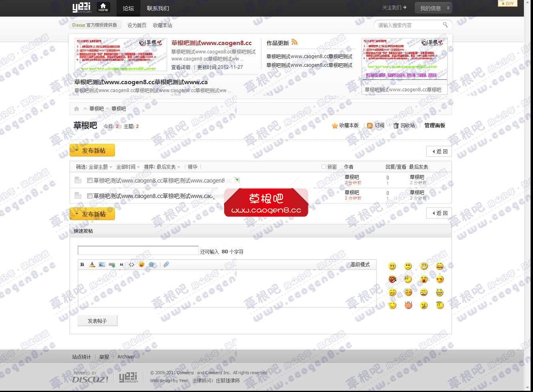Open the RSS 订阅 subscription icon

[369, 125]
